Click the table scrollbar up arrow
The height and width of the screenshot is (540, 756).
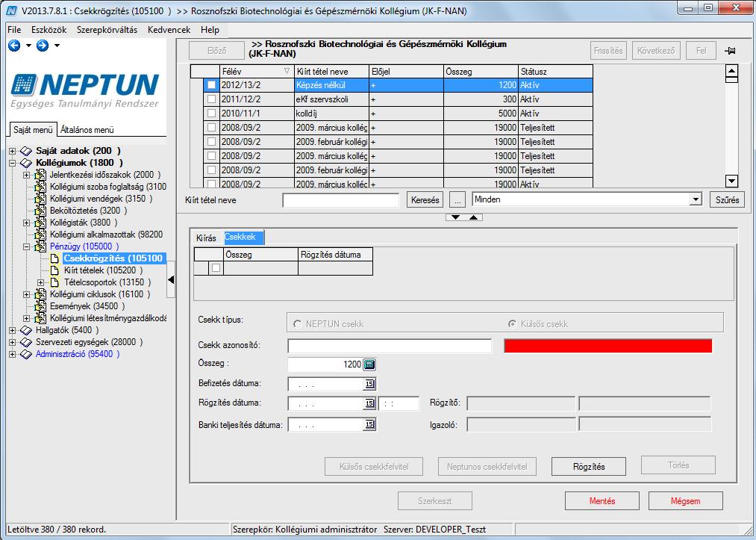[731, 72]
